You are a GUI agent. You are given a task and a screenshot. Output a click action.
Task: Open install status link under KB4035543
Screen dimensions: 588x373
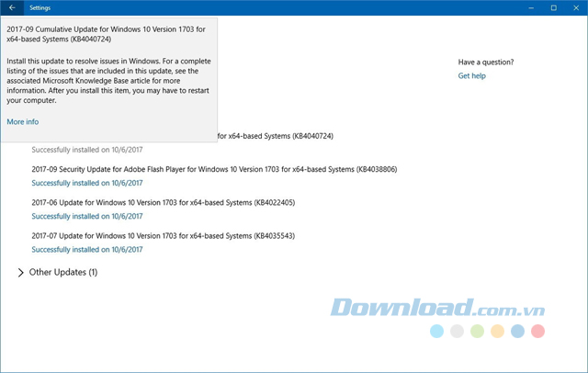[x=87, y=250]
